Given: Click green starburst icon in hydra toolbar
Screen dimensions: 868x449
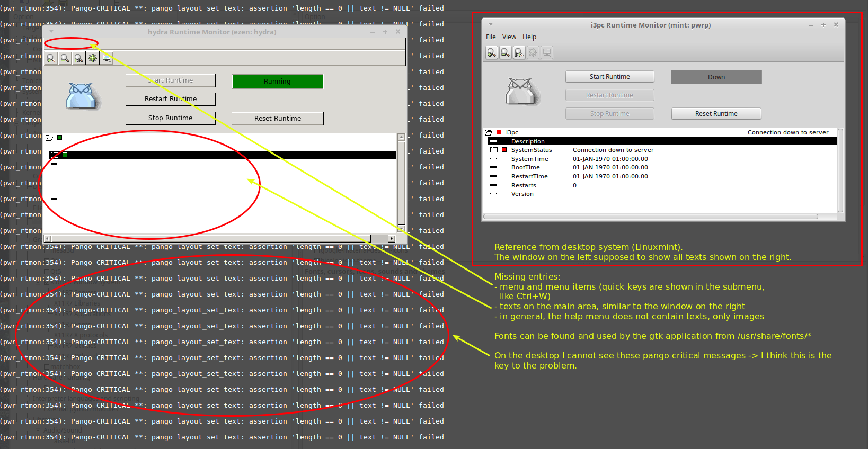Looking at the screenshot, I should (x=93, y=58).
